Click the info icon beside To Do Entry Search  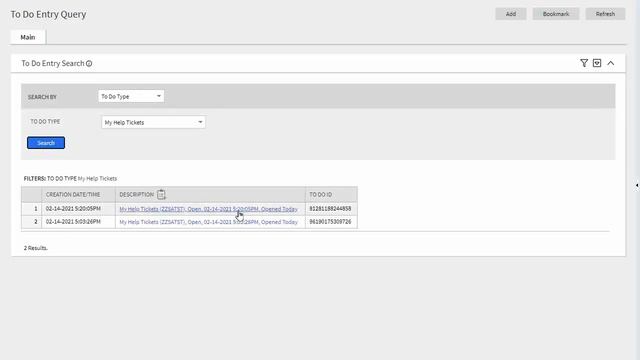pos(89,63)
